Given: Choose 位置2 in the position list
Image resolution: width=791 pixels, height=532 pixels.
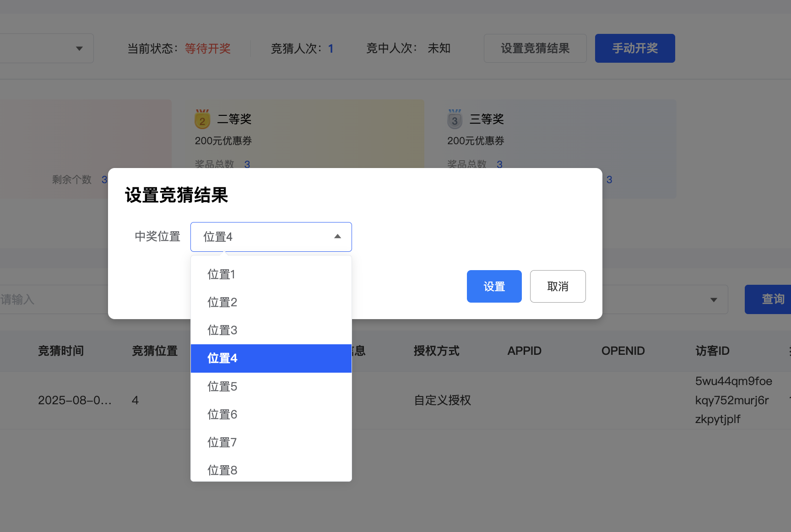Looking at the screenshot, I should pos(222,302).
